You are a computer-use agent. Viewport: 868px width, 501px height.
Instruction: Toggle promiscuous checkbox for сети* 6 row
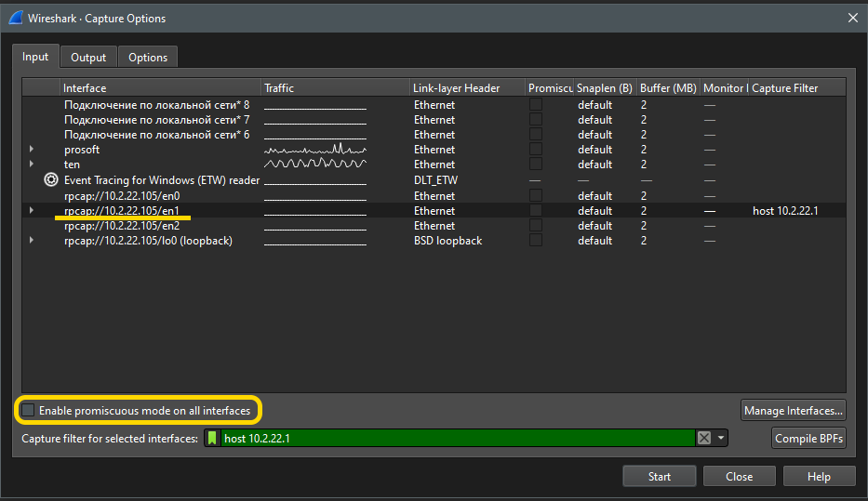click(x=535, y=135)
